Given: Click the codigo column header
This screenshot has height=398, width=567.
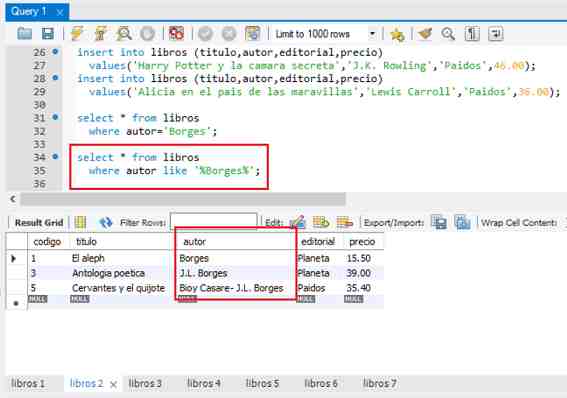Looking at the screenshot, I should point(47,242).
